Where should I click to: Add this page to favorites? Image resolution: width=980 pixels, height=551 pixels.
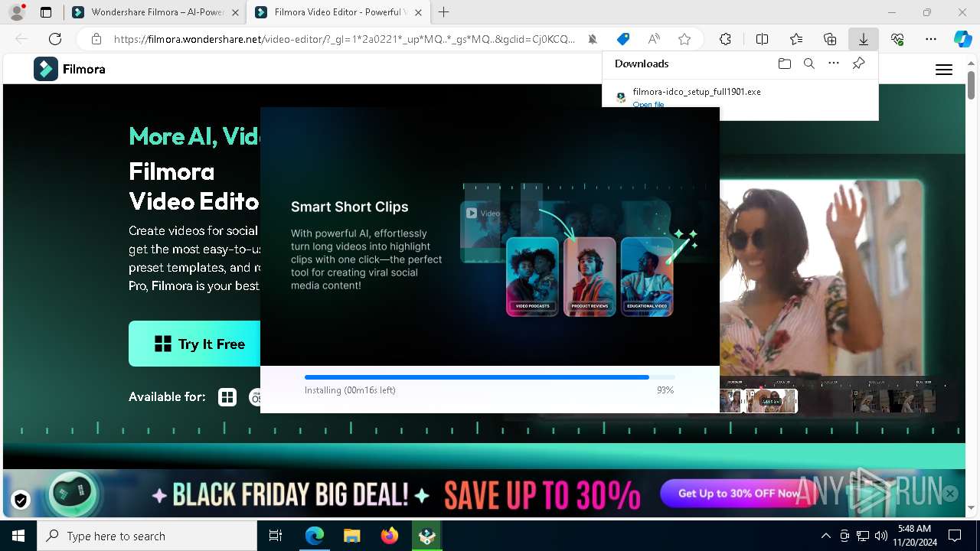(684, 39)
